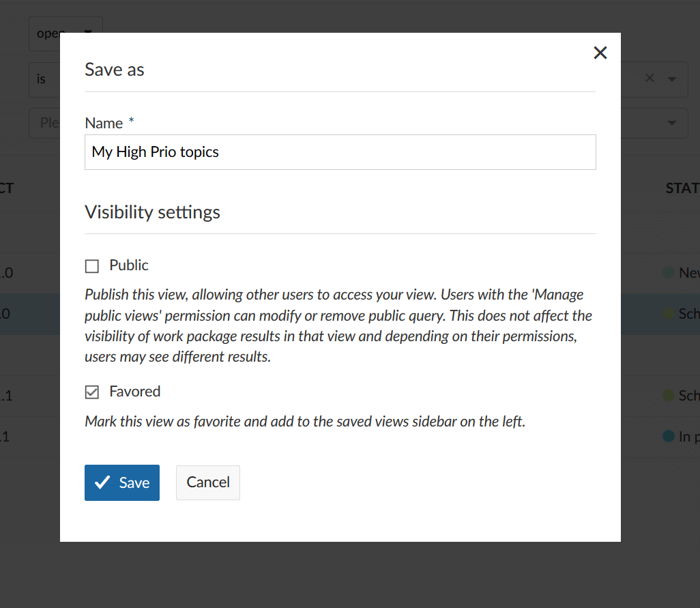Expand filter value dropdown arrow beside x

(672, 79)
